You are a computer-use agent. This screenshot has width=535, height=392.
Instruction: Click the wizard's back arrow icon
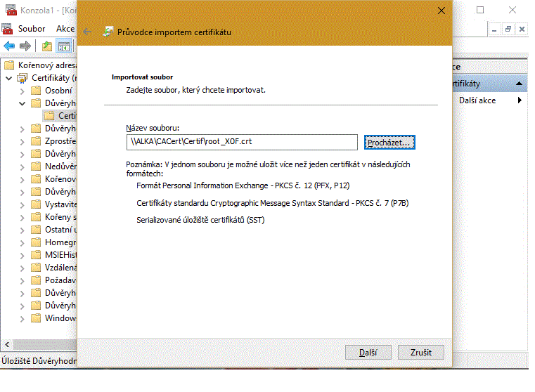pyautogui.click(x=88, y=32)
